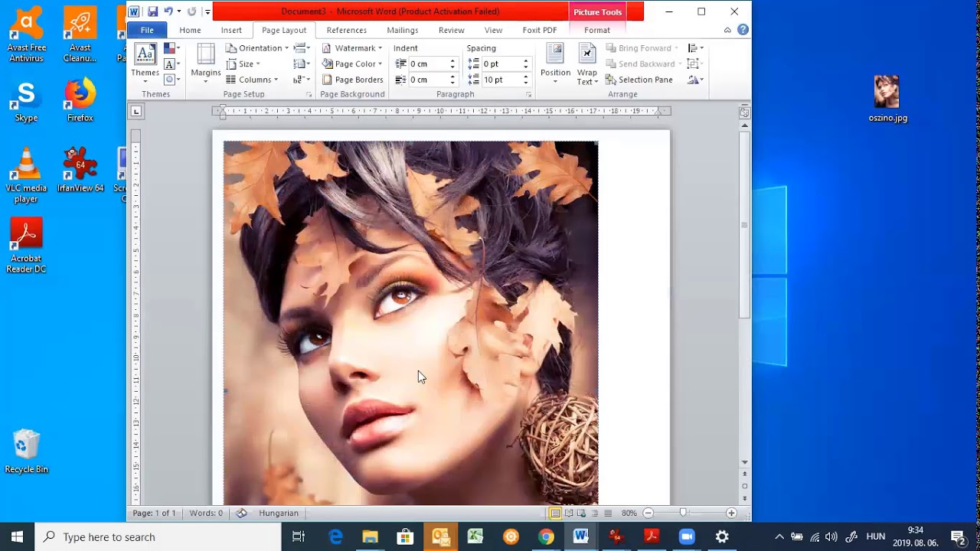Switch to Web Layout view
The height and width of the screenshot is (551, 980).
pos(582,513)
